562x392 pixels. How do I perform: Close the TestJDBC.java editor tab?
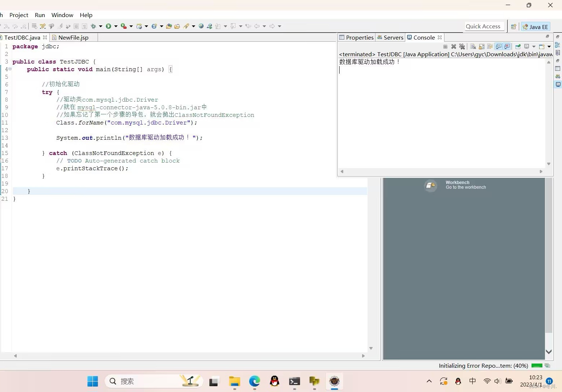tap(45, 37)
